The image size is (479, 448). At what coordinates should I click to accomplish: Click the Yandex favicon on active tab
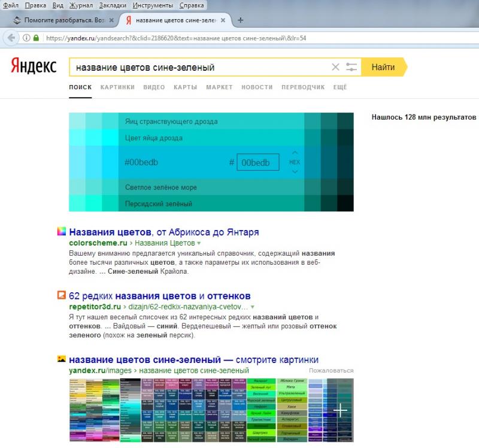click(x=129, y=20)
